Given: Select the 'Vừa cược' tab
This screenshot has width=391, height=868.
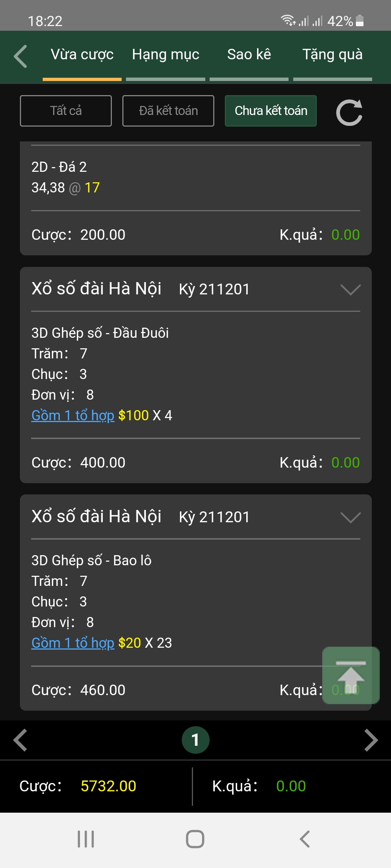Looking at the screenshot, I should point(82,55).
